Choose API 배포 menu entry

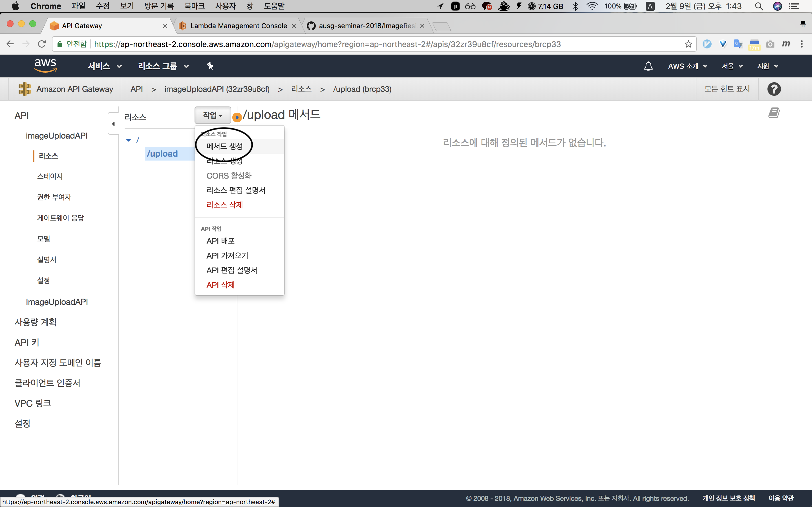[220, 241]
